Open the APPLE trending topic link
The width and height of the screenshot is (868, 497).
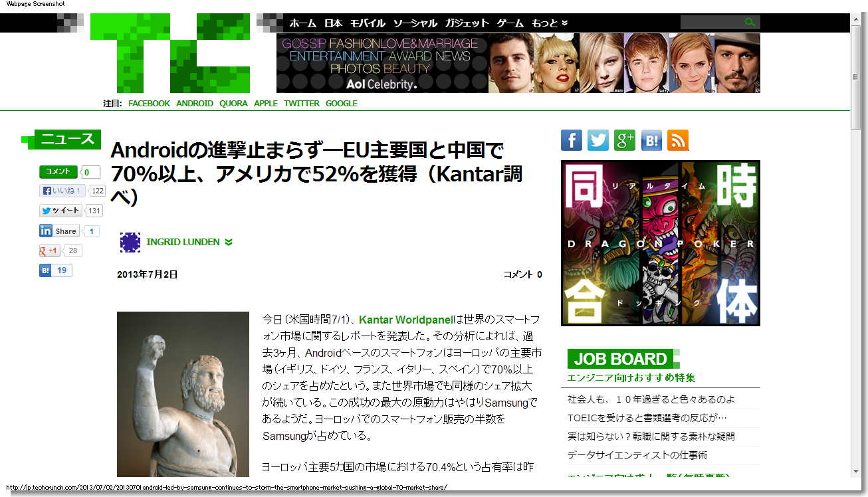[266, 103]
